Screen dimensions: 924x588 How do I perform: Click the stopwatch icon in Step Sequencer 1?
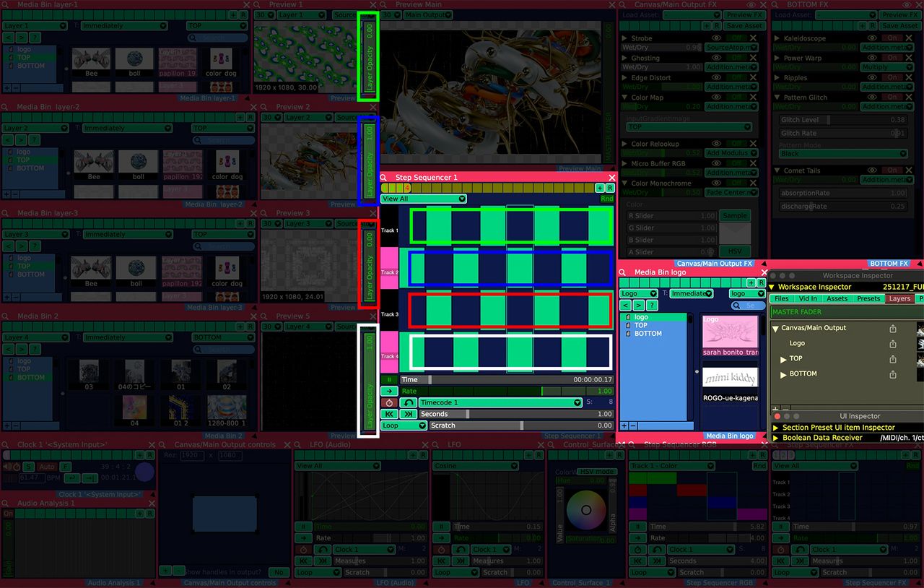[x=389, y=402]
